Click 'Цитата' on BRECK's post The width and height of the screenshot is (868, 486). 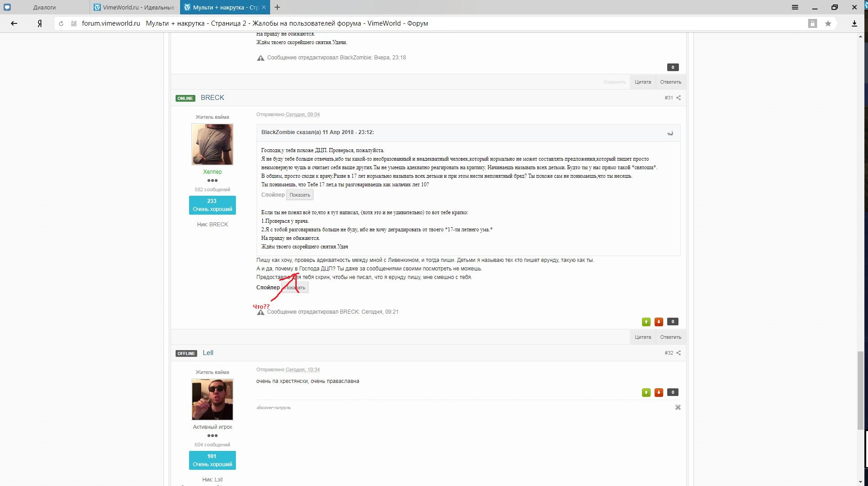pyautogui.click(x=643, y=337)
